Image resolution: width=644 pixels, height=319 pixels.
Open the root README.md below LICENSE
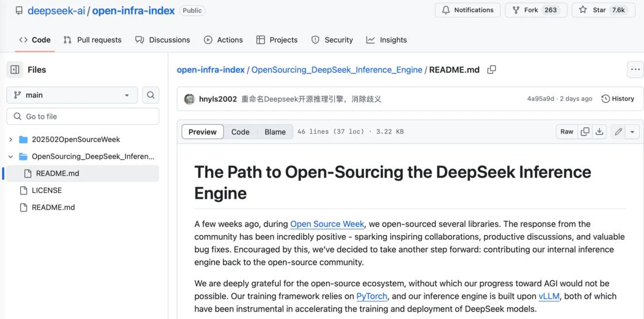click(53, 207)
